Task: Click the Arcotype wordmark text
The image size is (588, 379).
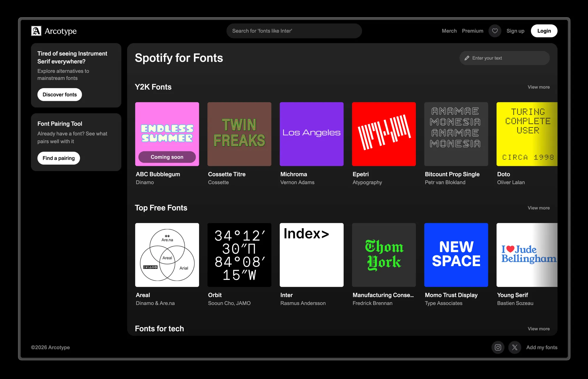Action: pos(61,31)
